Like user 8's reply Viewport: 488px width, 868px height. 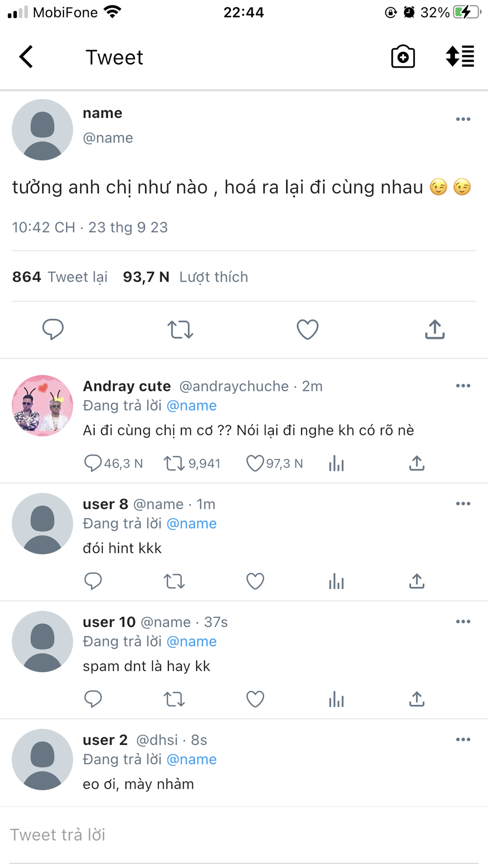[x=255, y=581]
